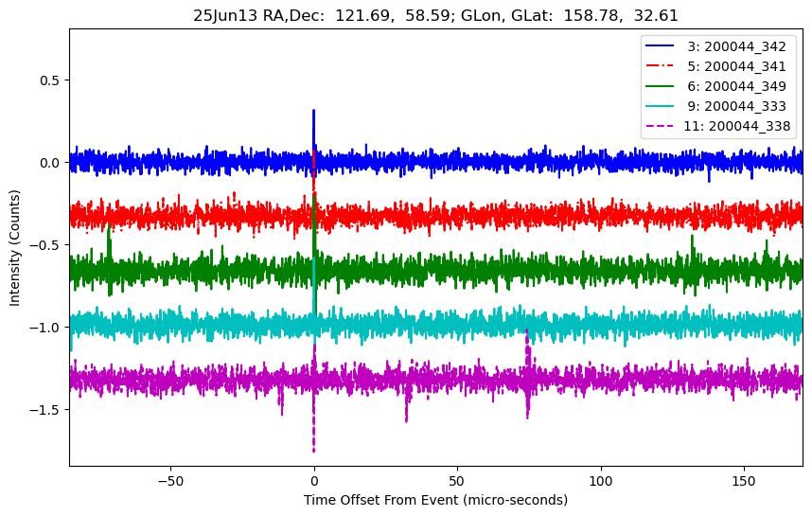This screenshot has height=516, width=812.
Task: Click the plot title with RA, Dec coordinates
Action: point(435,15)
